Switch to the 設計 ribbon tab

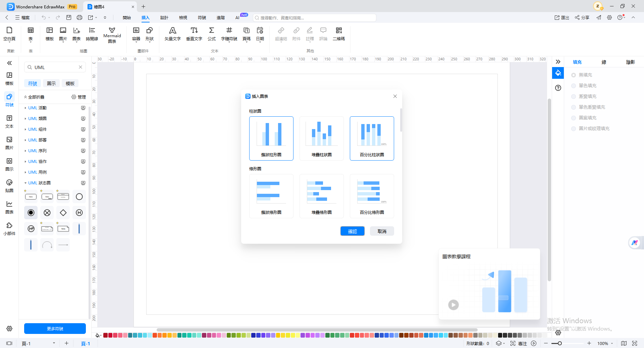[x=164, y=18]
